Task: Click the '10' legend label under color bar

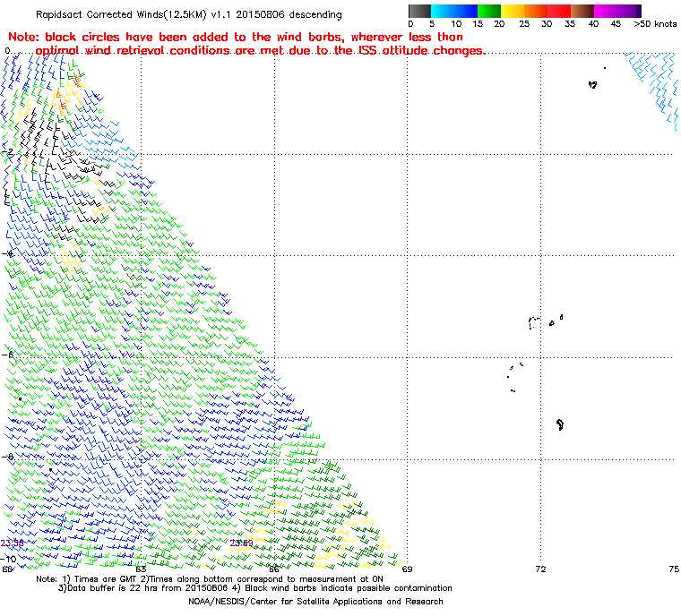Action: (x=456, y=24)
